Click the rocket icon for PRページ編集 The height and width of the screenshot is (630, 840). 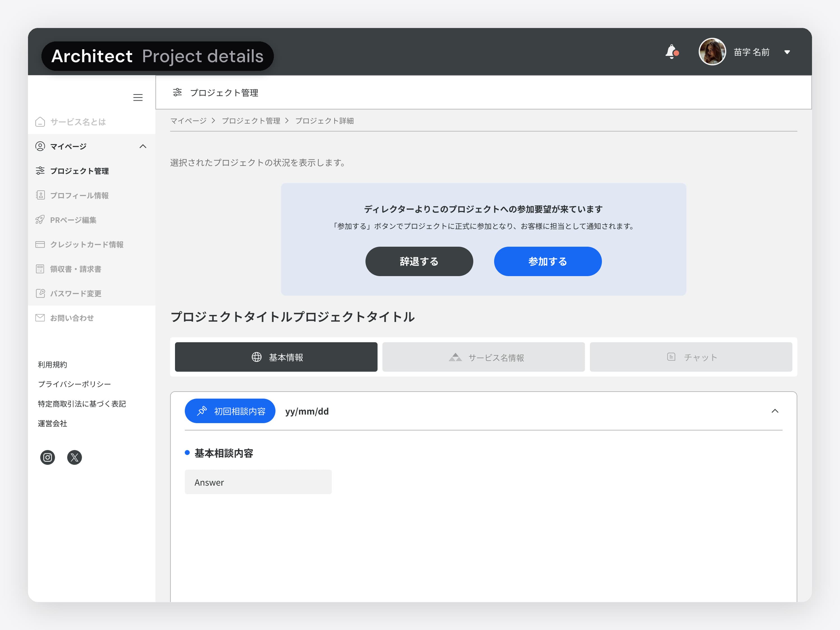pos(40,220)
